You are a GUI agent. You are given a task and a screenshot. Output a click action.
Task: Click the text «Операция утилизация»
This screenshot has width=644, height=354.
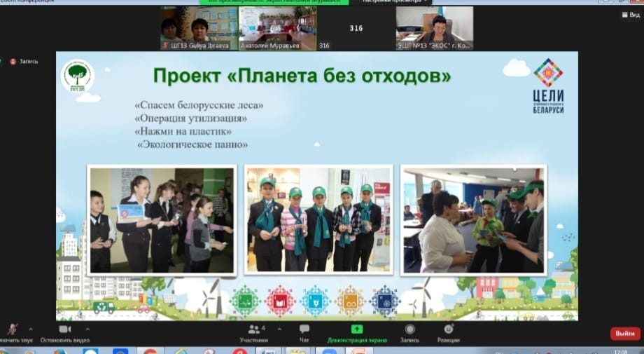pos(190,118)
